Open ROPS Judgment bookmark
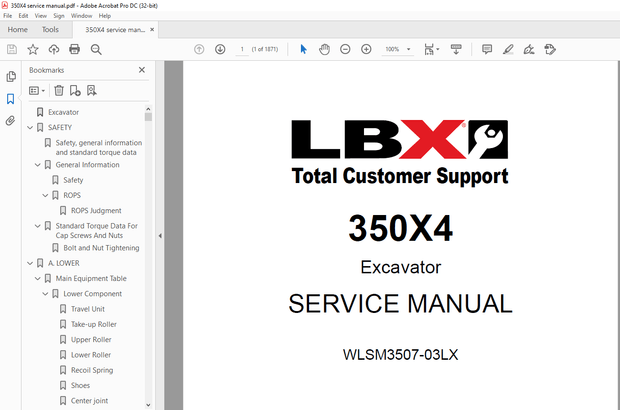 [x=96, y=211]
